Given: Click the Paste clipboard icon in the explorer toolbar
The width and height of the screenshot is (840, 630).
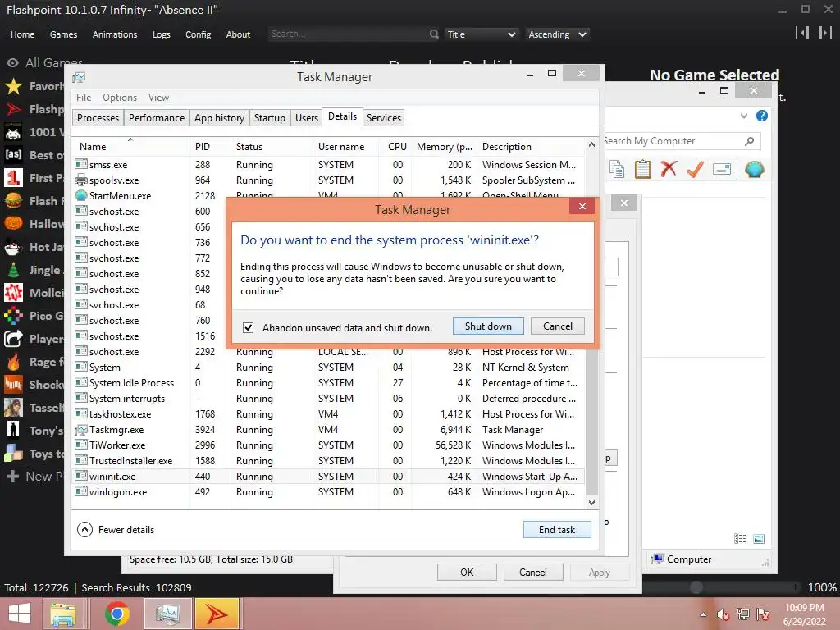Looking at the screenshot, I should click(x=643, y=169).
